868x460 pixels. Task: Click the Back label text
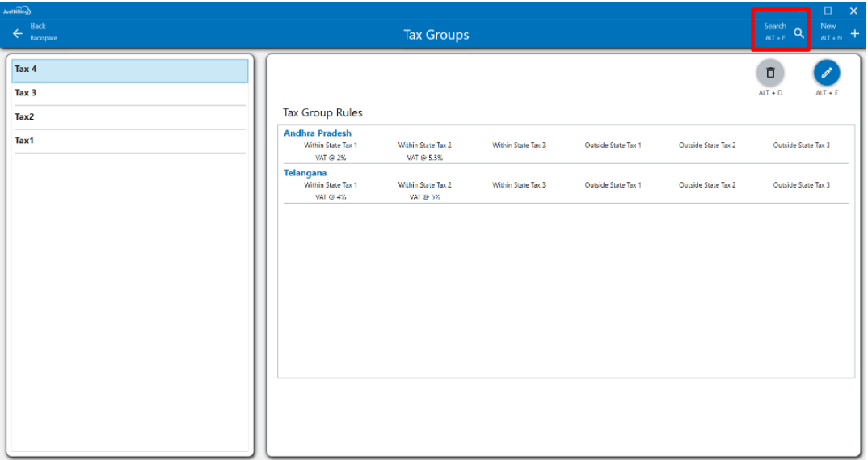click(x=38, y=27)
